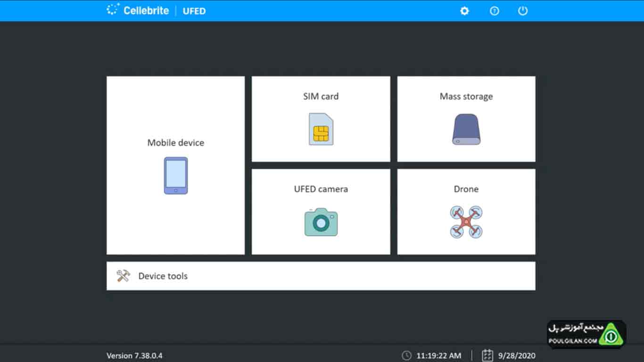
Task: Click the clock icon in status bar
Action: click(406, 355)
